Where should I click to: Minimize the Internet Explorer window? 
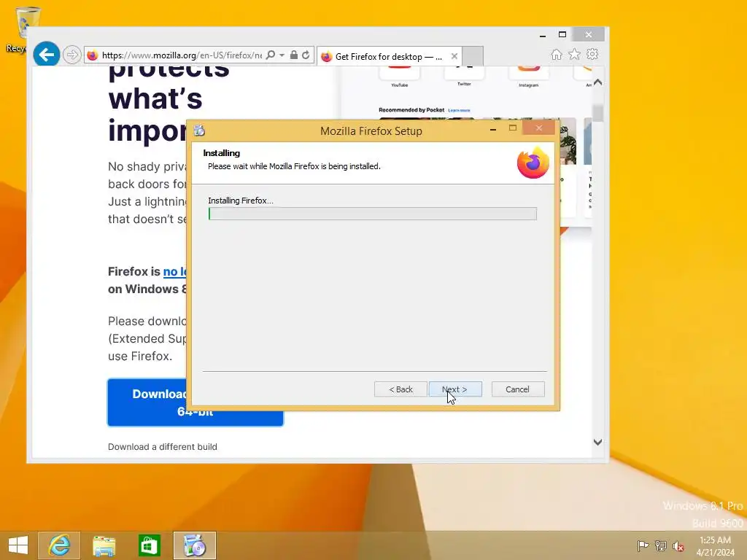[543, 35]
